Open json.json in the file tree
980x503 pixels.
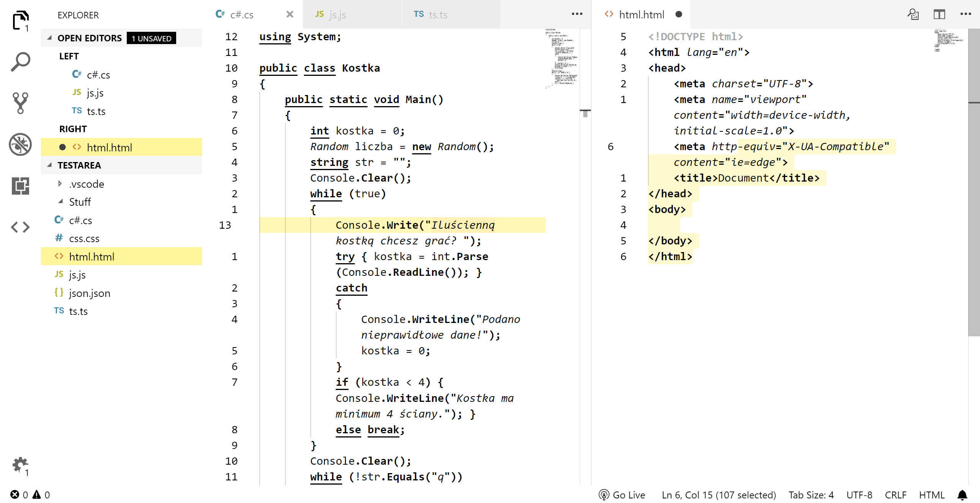[x=89, y=293]
